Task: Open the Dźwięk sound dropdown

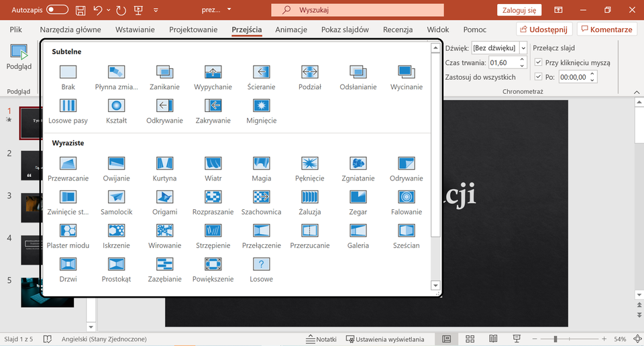Action: pos(523,48)
